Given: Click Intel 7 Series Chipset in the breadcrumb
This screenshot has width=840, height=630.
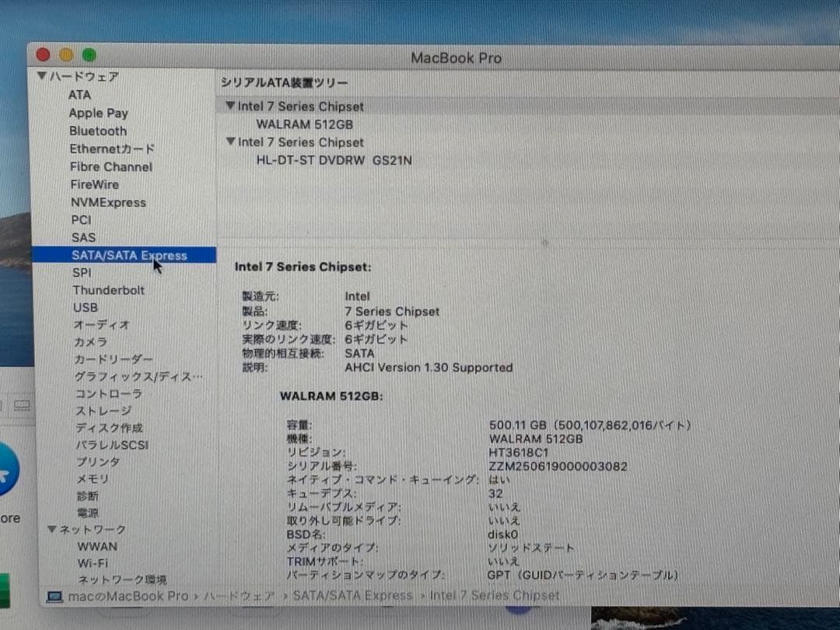Looking at the screenshot, I should coord(494,595).
